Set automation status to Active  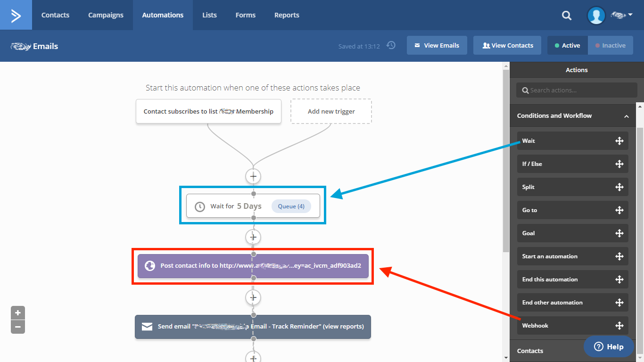tap(568, 46)
